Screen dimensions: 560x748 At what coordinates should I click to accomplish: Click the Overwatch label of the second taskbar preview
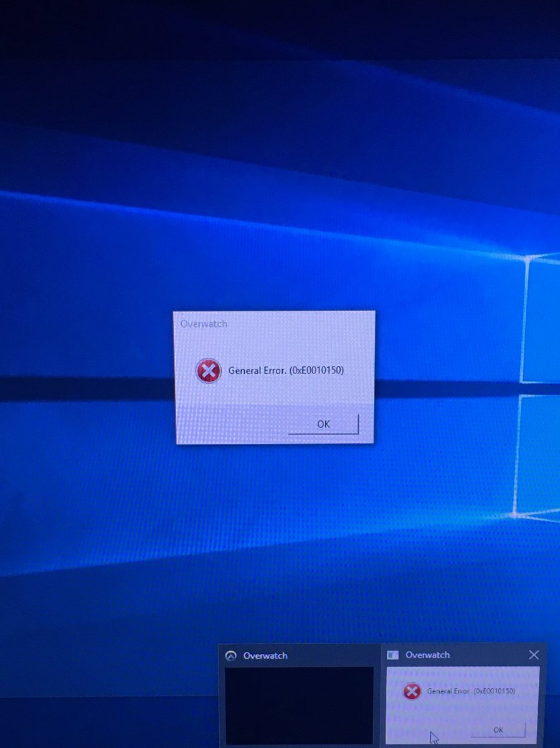pos(427,655)
